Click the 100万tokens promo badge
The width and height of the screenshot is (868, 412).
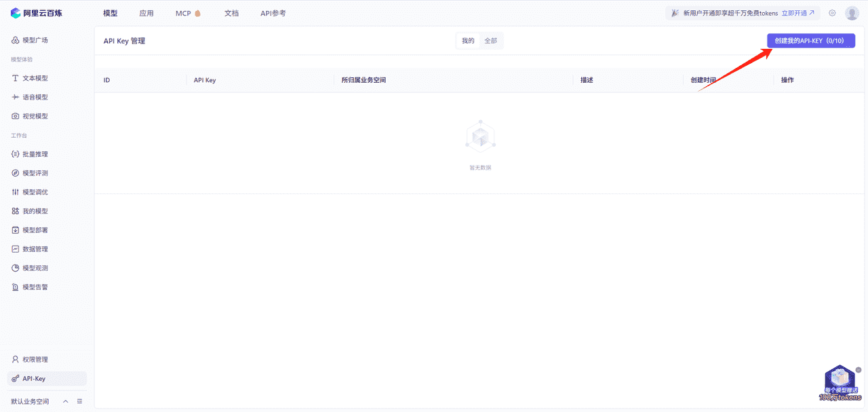pos(840,383)
